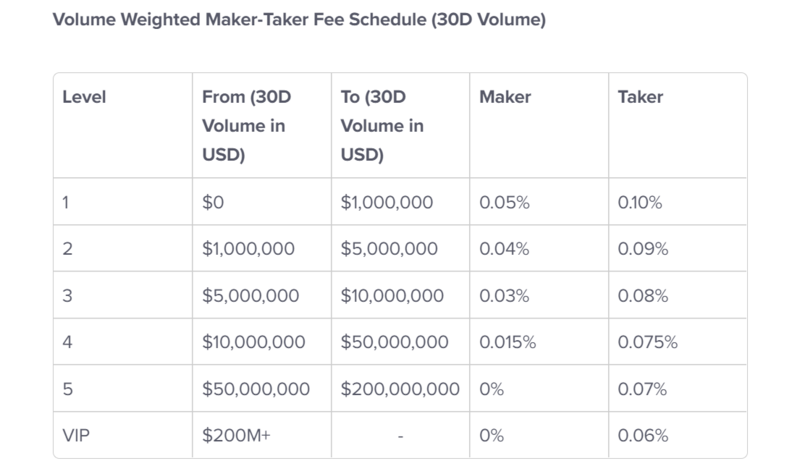Click the 0.05% Maker fee cell
800x474 pixels.
tap(504, 201)
